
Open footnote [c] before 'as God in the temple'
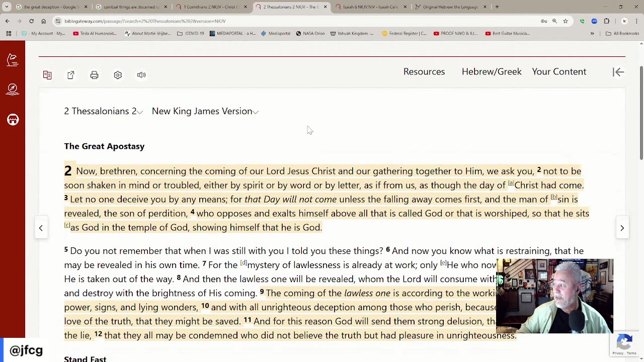click(67, 226)
